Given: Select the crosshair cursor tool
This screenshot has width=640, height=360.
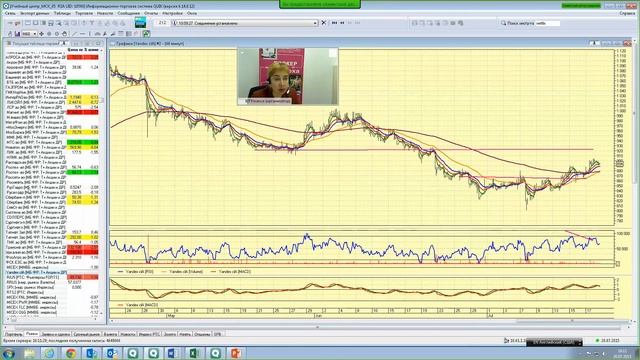Looking at the screenshot, I should (41, 34).
